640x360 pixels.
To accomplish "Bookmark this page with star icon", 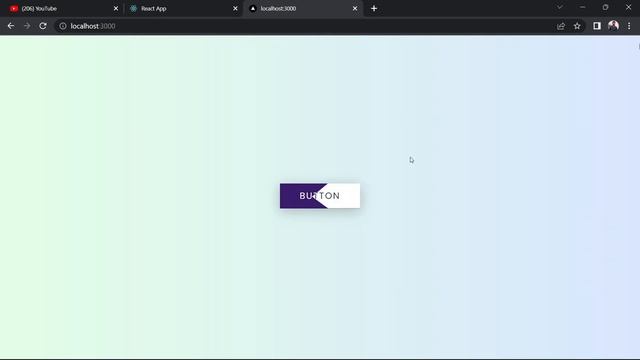I will point(577,26).
